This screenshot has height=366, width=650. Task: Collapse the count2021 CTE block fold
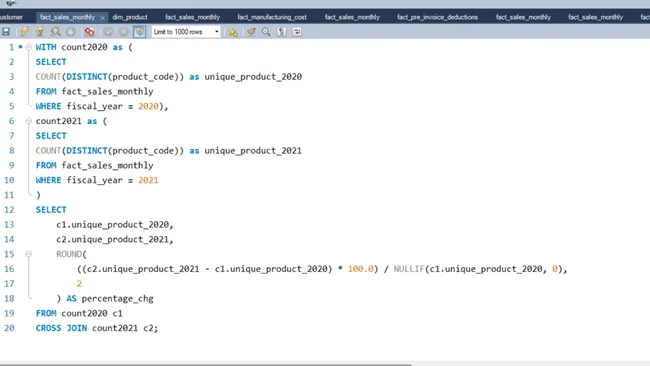click(28, 121)
